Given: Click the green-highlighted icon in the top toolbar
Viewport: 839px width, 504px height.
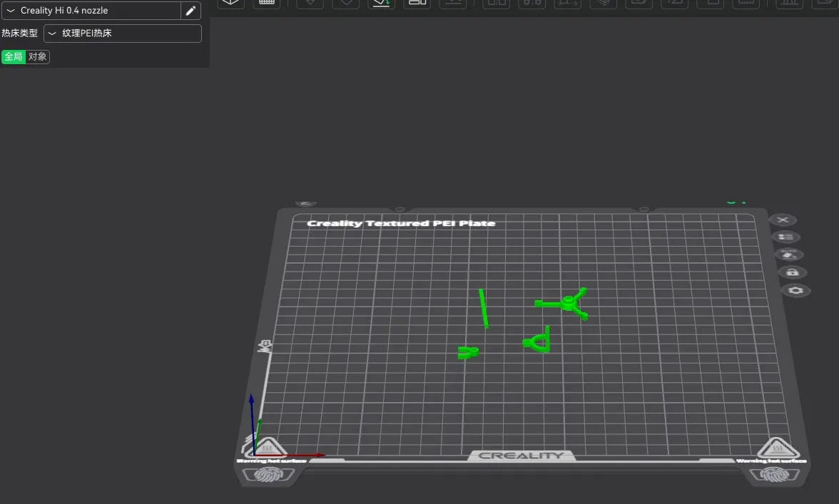Looking at the screenshot, I should click(x=382, y=3).
